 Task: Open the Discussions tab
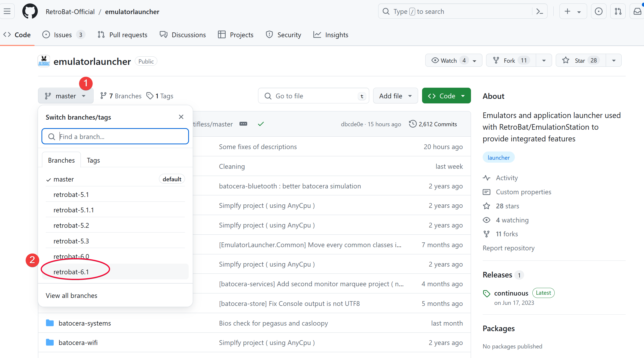183,35
